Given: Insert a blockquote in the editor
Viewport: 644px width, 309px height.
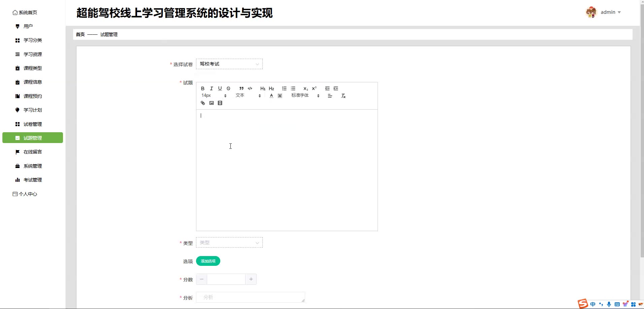Looking at the screenshot, I should coord(241,88).
